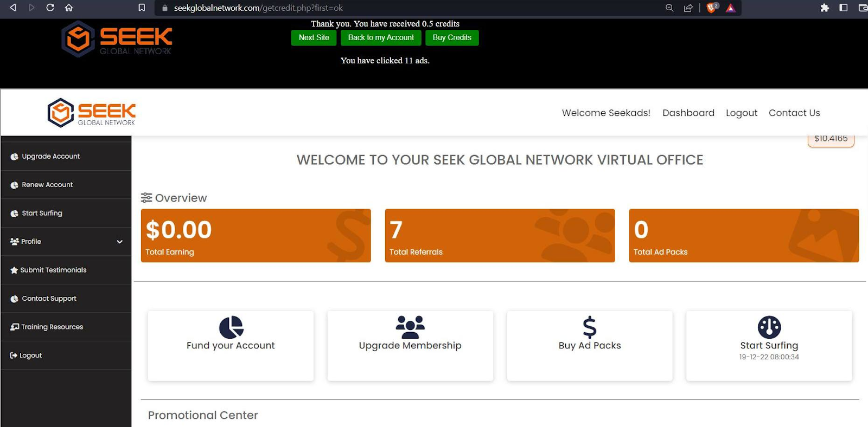This screenshot has width=868, height=427.
Task: Click the icon beside Upgrade Account
Action: (14, 157)
